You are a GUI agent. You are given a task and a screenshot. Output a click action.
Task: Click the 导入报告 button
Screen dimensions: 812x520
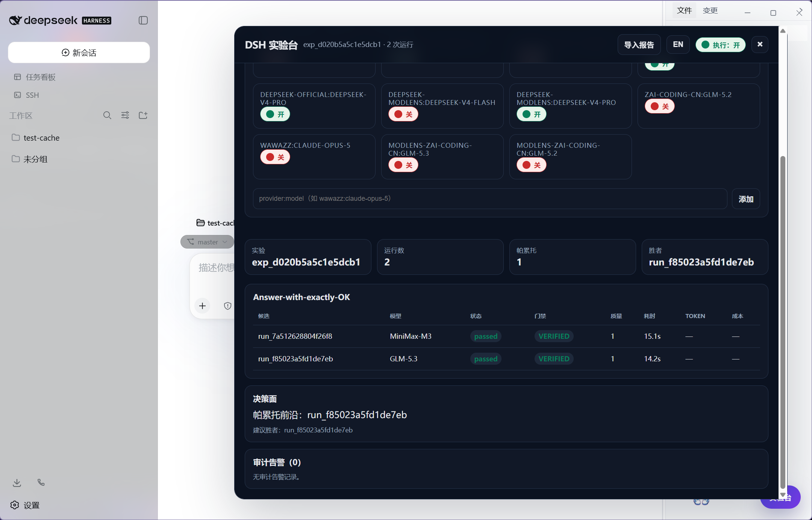click(x=639, y=45)
